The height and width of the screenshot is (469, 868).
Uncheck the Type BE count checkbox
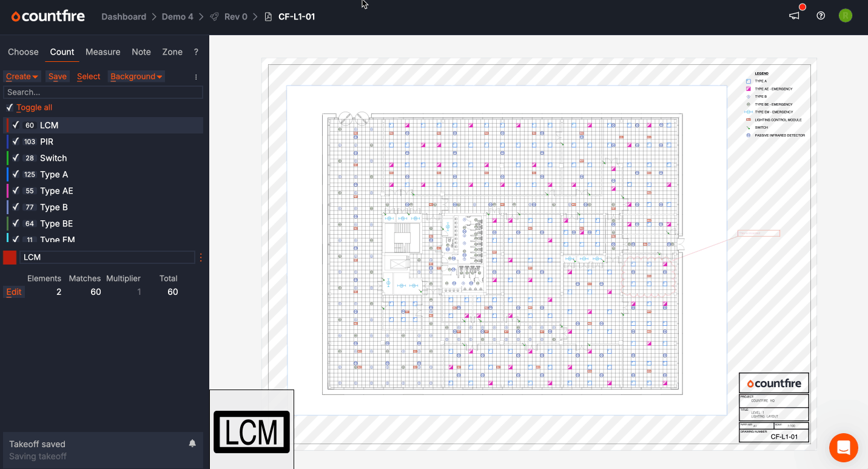point(16,223)
